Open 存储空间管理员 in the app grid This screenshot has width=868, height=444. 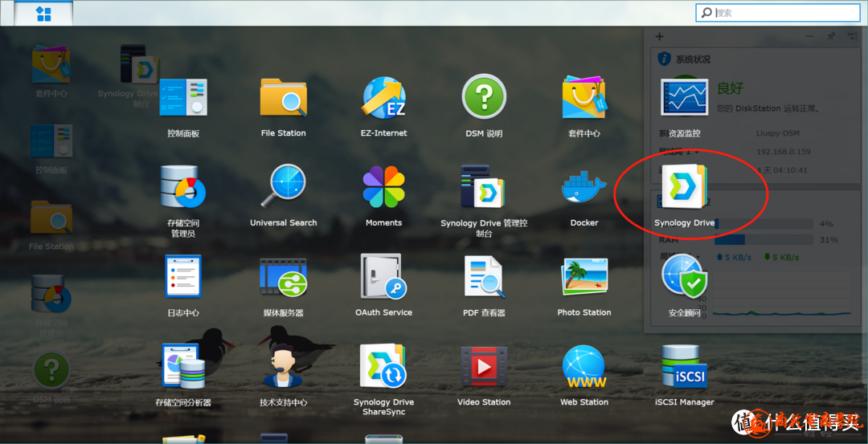point(183,188)
